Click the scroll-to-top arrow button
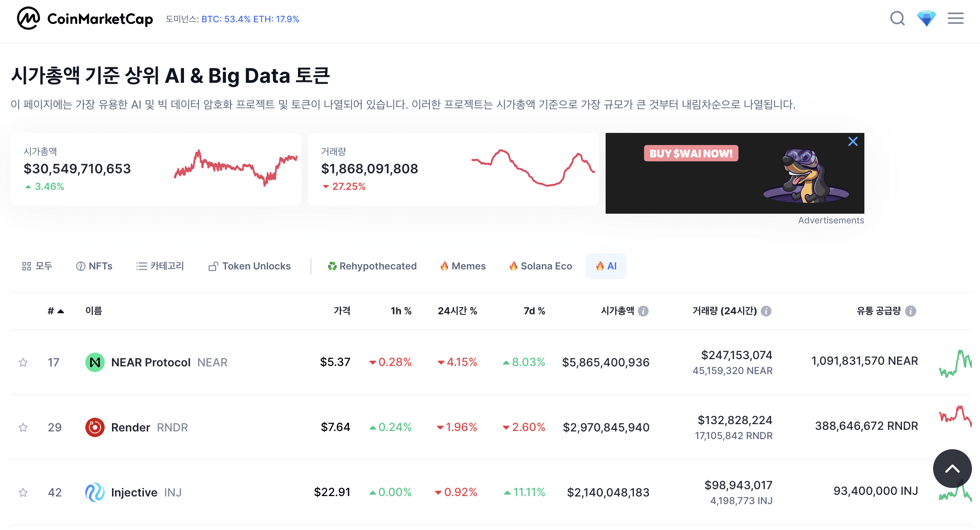Viewport: 980px width, 530px height. [x=952, y=469]
